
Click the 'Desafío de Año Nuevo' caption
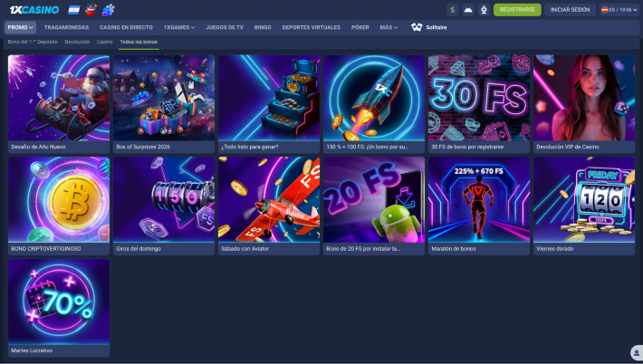[x=38, y=147]
